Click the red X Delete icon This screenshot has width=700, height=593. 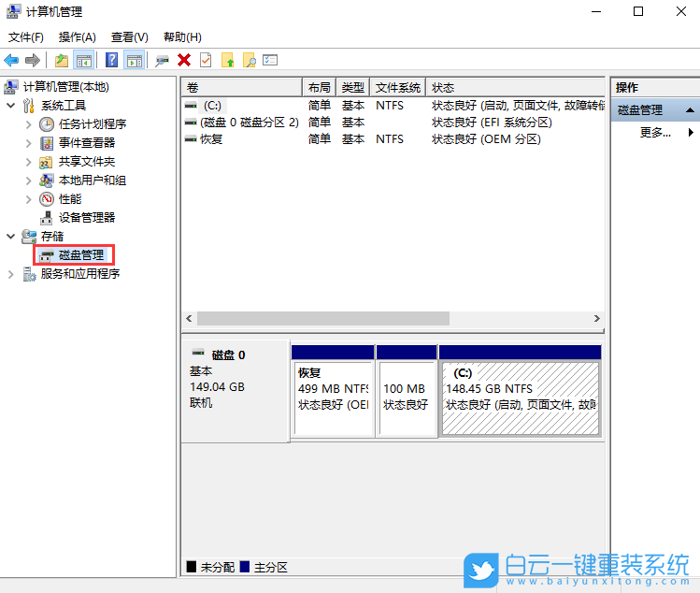(x=184, y=60)
